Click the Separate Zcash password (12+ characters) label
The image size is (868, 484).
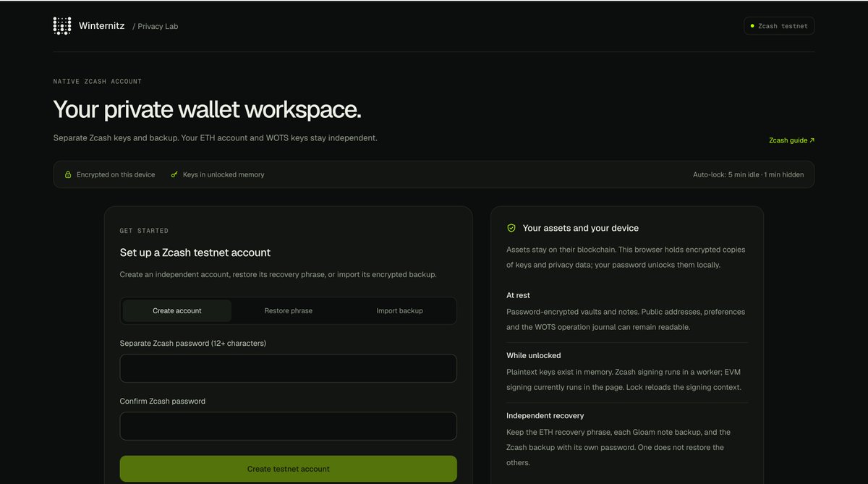[193, 343]
